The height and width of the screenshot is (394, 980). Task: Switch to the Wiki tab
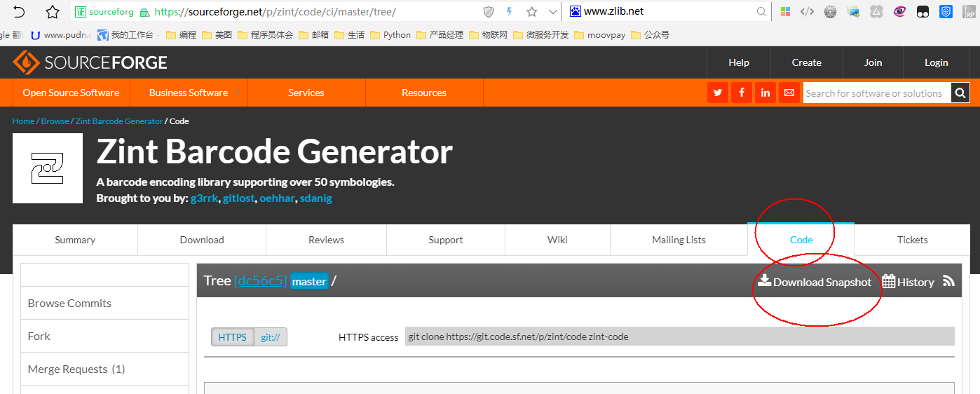(558, 240)
